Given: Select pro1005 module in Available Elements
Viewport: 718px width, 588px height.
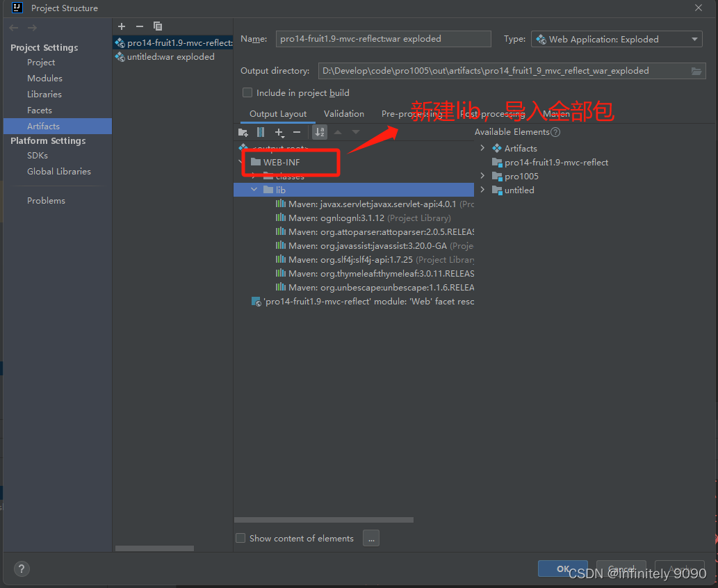Looking at the screenshot, I should [x=515, y=176].
